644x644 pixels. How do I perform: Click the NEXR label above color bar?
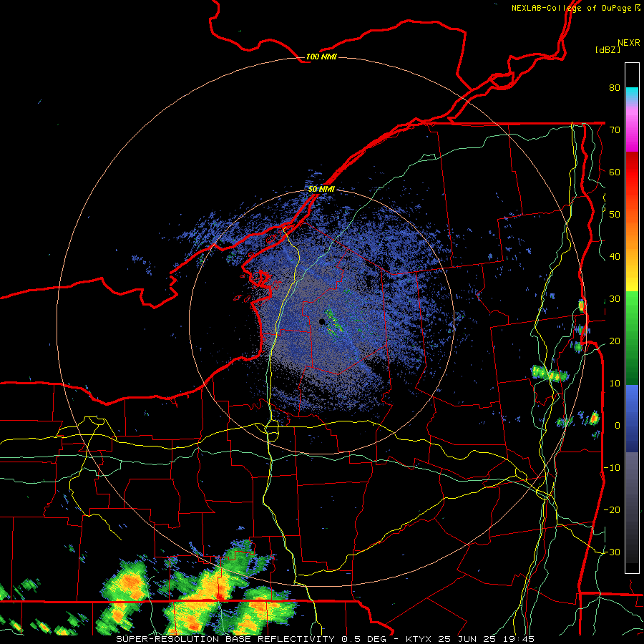pos(629,43)
